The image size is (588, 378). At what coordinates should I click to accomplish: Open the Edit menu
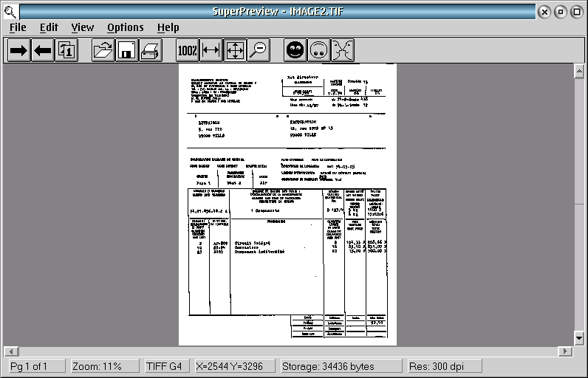click(49, 27)
